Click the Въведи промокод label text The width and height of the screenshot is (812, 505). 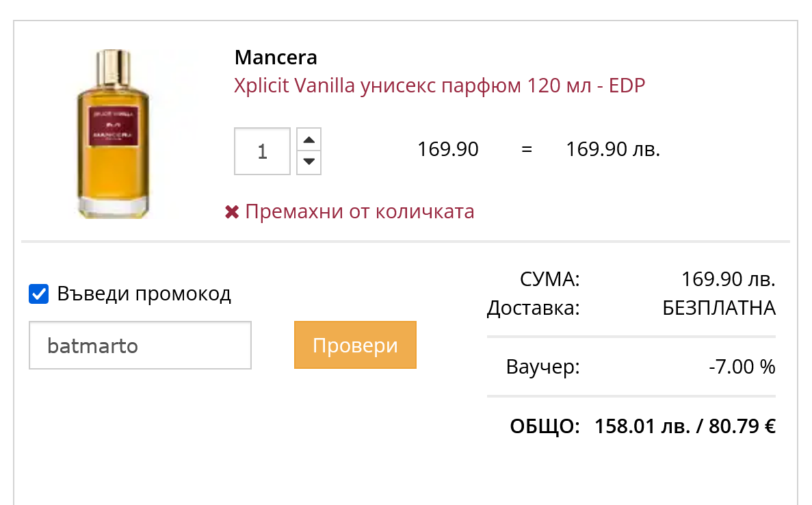tap(144, 294)
